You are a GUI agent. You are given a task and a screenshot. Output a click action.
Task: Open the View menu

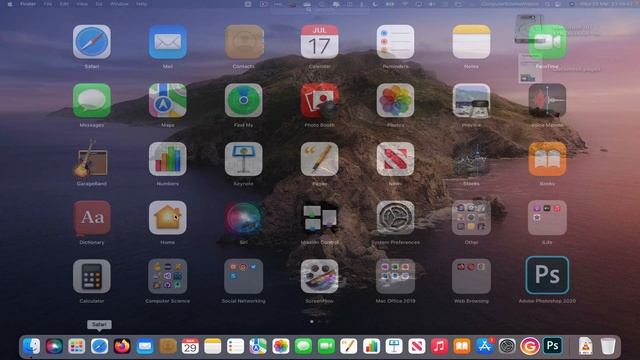(x=82, y=4)
